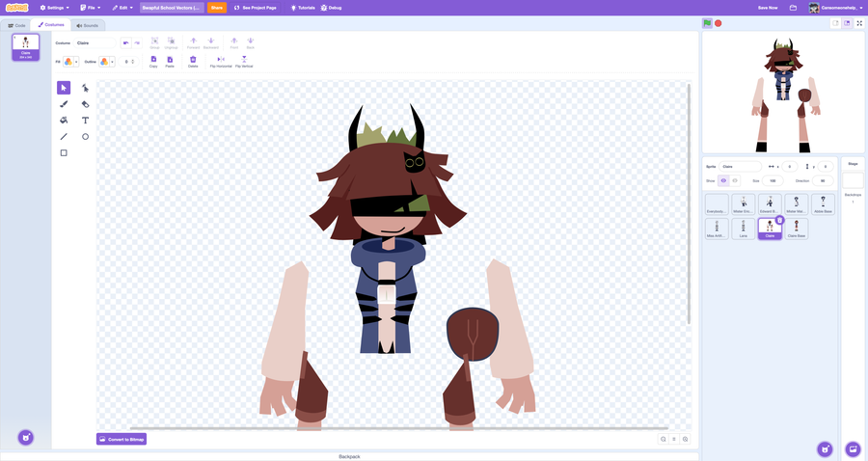Image resolution: width=868 pixels, height=461 pixels.
Task: Open the Edit dropdown menu
Action: 122,8
